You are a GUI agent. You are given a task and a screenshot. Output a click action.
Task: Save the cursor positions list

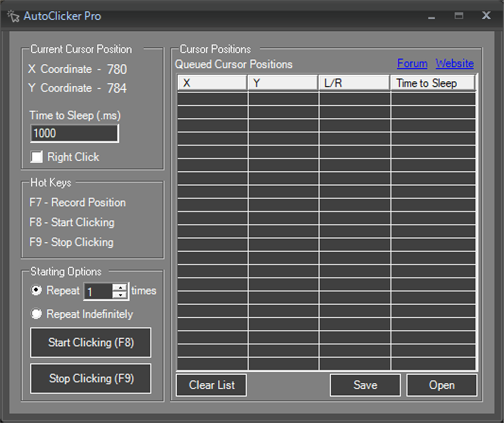coord(365,385)
